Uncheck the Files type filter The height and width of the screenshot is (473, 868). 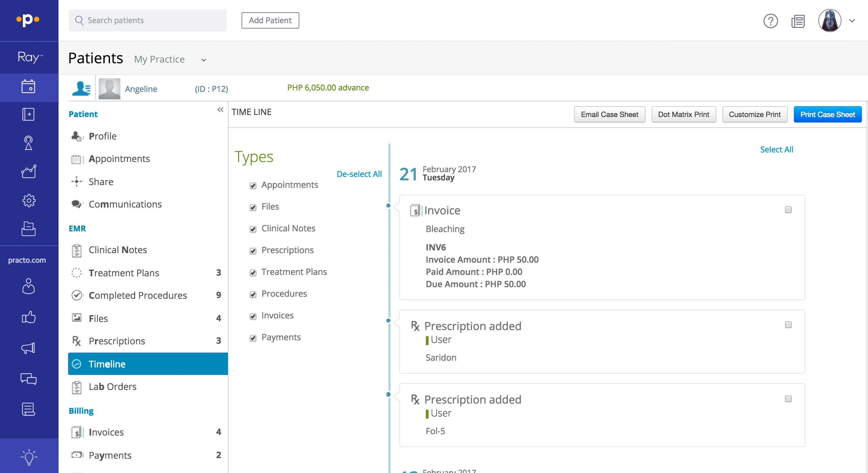[253, 207]
